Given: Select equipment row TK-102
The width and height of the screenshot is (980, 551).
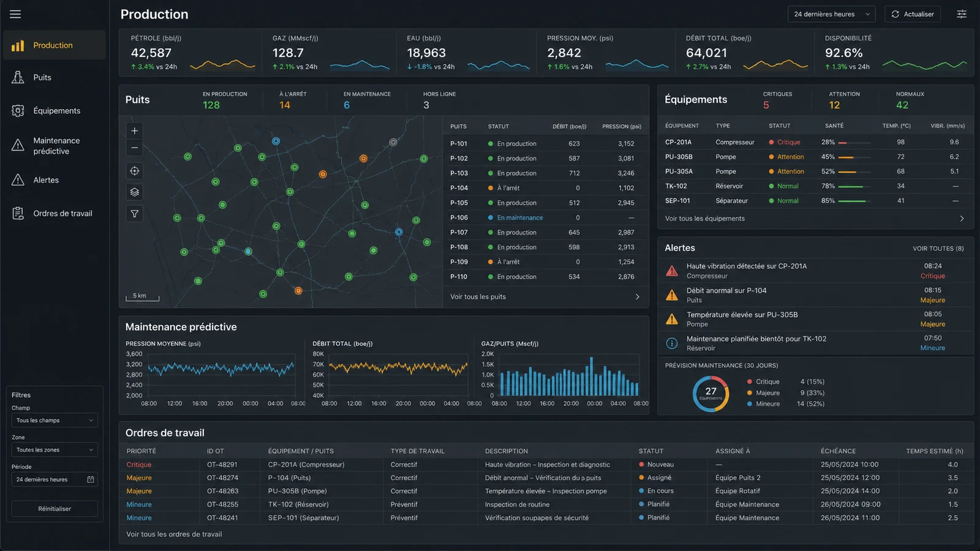Looking at the screenshot, I should (815, 186).
